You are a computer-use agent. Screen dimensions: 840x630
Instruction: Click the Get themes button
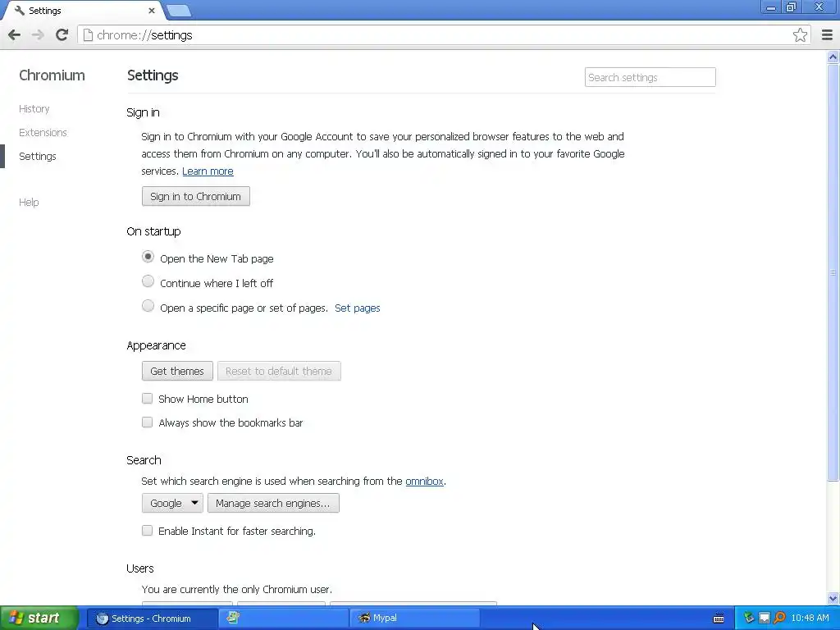point(177,372)
